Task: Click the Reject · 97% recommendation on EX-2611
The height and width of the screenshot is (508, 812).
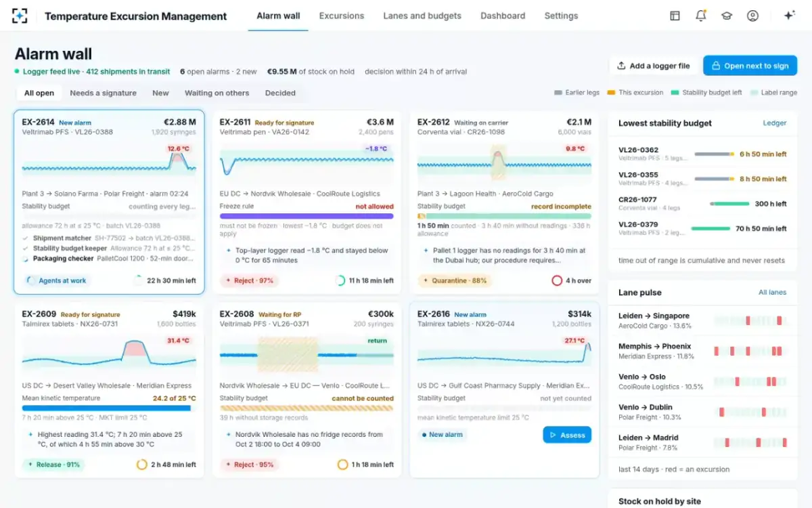Action: pyautogui.click(x=249, y=280)
